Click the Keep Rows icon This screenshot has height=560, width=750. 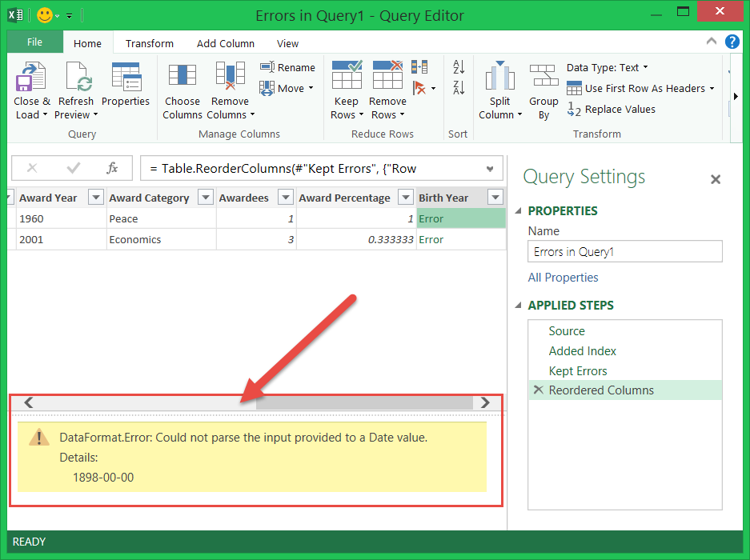coord(347,76)
